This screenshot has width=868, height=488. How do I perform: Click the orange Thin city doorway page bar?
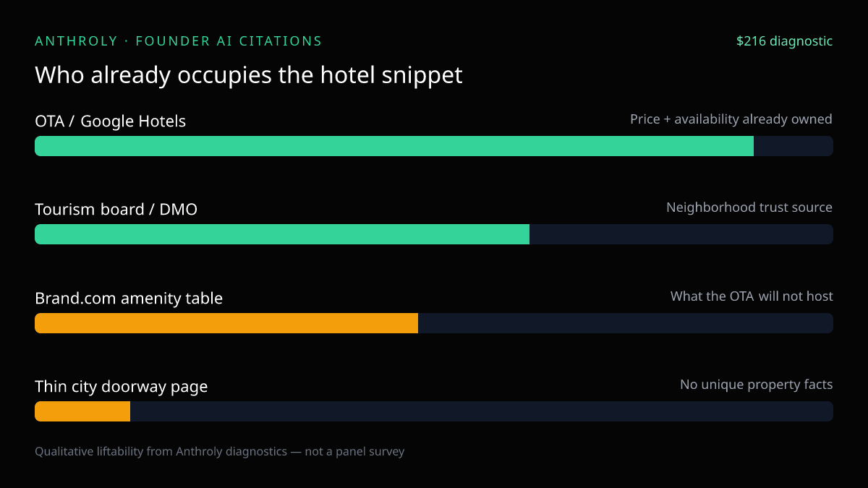82,411
